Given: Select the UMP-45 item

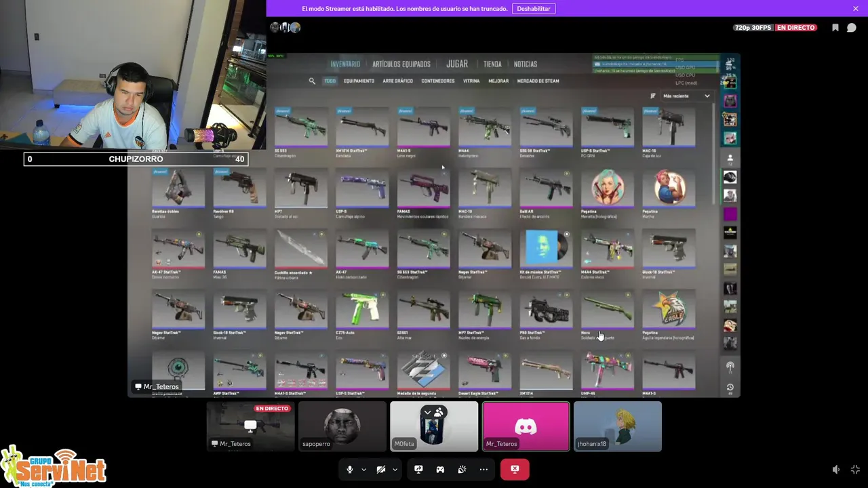Looking at the screenshot, I should click(x=607, y=373).
